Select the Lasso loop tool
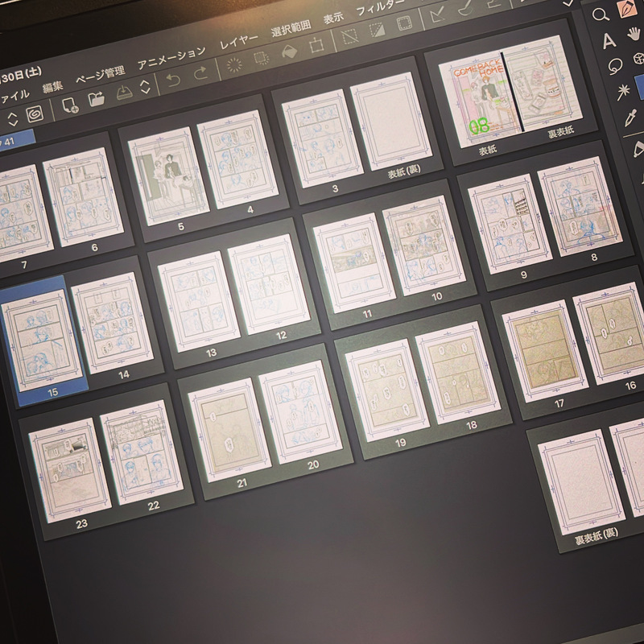The image size is (644, 644). 615,66
